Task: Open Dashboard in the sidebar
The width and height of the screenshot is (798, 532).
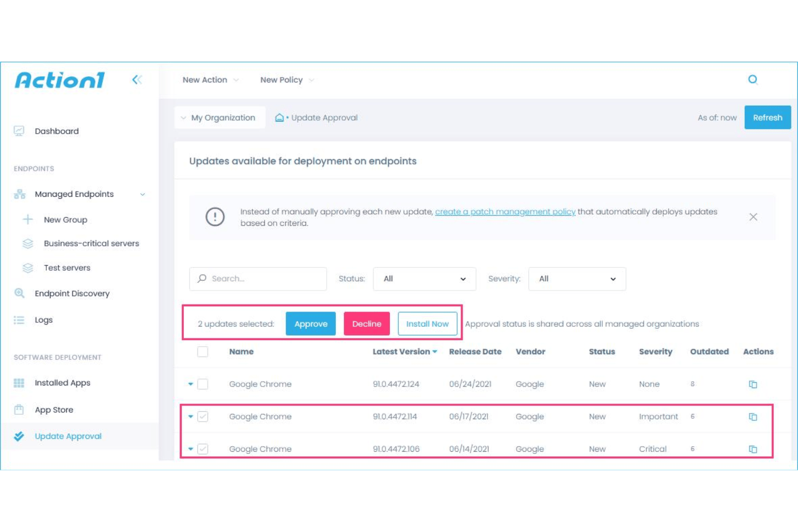Action: tap(57, 131)
